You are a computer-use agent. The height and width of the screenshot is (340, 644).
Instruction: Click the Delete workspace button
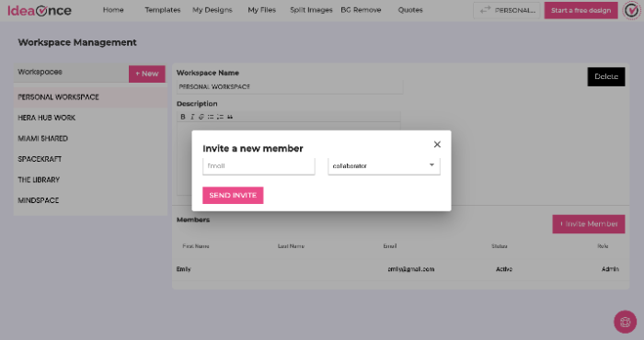coord(606,76)
